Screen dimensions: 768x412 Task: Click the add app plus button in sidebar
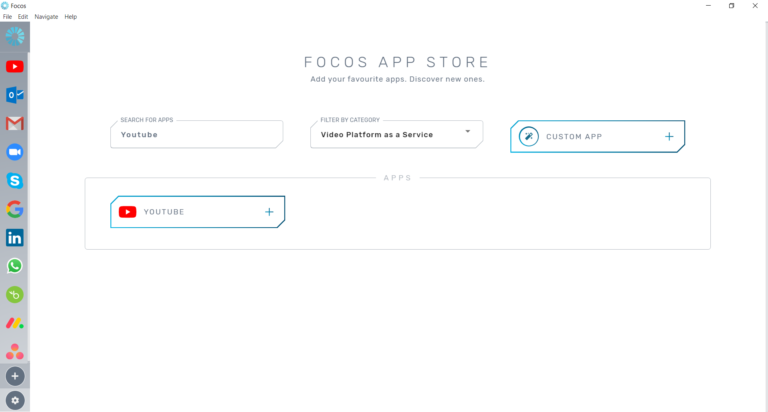coord(15,376)
